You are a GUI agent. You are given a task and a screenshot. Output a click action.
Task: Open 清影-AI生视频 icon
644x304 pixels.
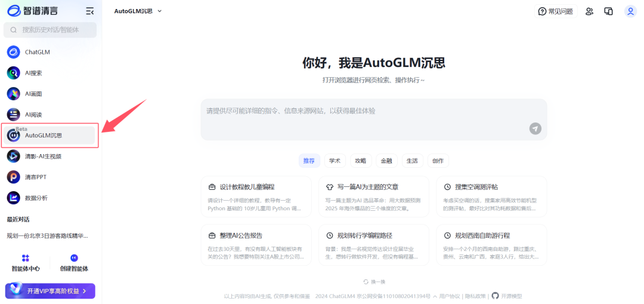pyautogui.click(x=14, y=156)
